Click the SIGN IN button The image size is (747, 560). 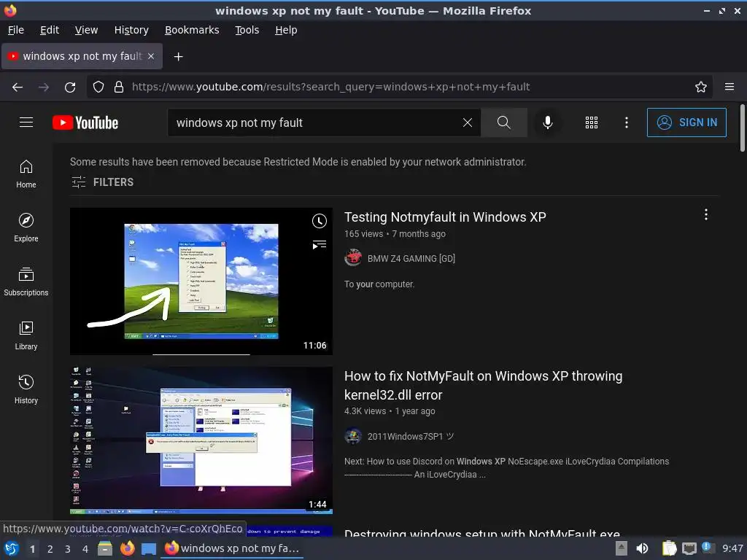coord(686,122)
